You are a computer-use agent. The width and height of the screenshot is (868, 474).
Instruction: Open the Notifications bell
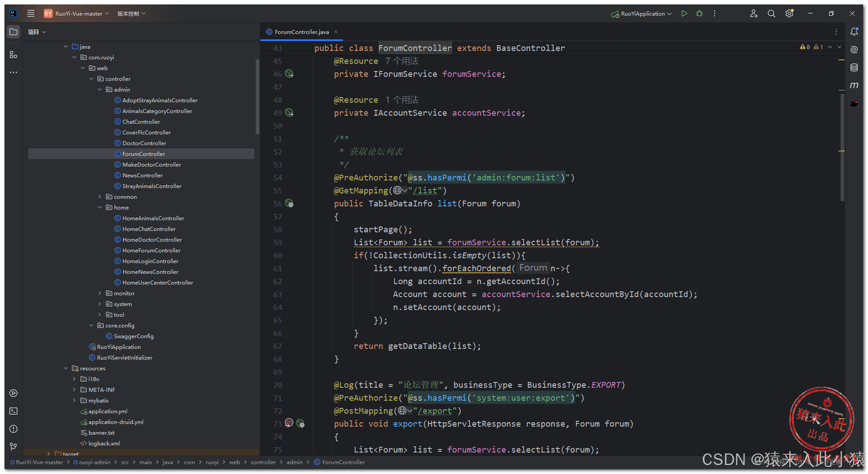tap(854, 32)
